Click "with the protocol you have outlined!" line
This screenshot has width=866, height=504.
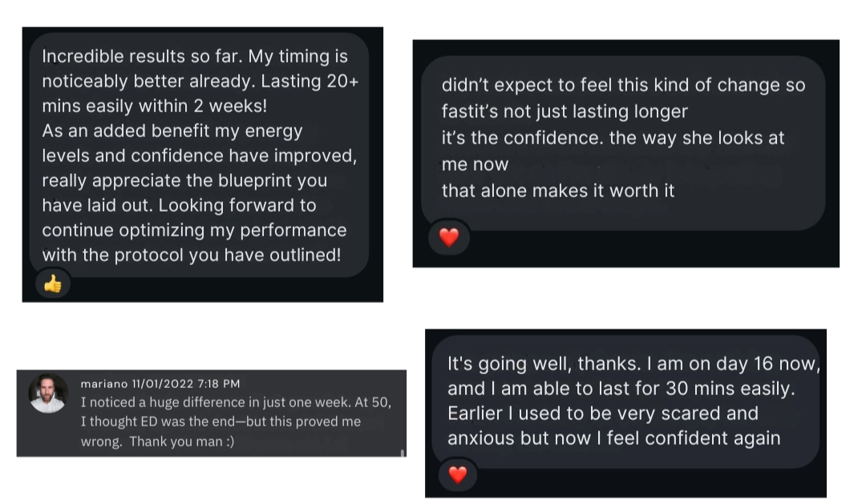coord(191,255)
